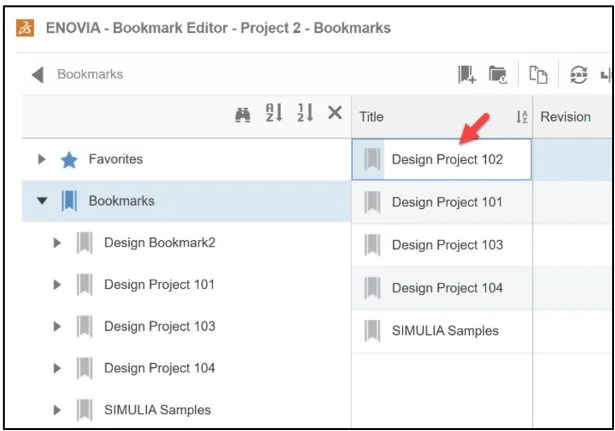The image size is (615, 431).
Task: Select Design Project 103 in the tree
Action: coord(159,326)
